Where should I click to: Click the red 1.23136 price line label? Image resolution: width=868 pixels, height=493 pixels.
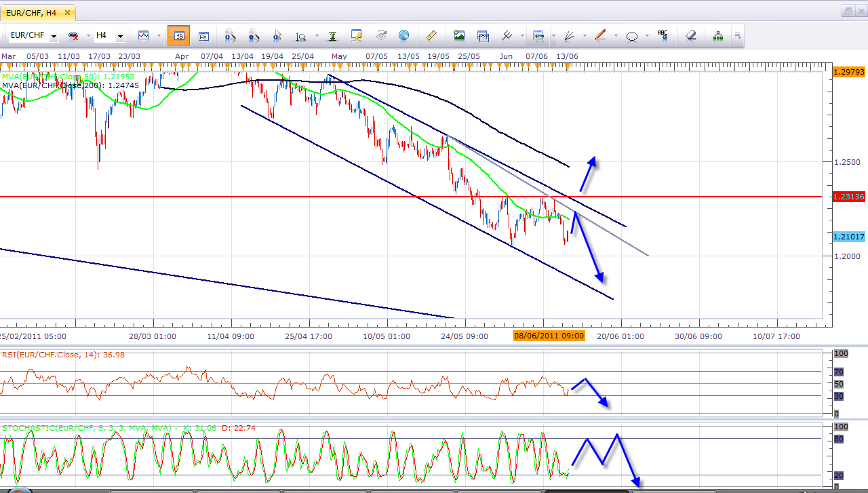848,197
